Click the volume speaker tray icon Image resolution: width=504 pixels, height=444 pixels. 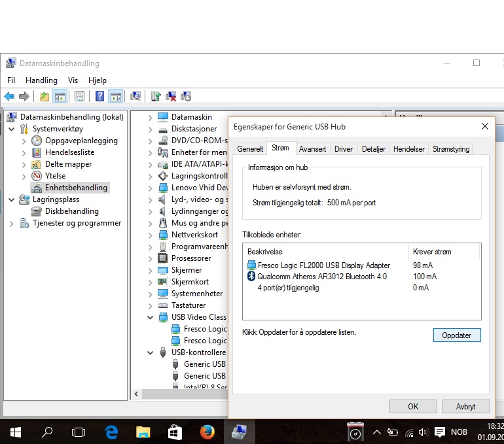pos(423,432)
